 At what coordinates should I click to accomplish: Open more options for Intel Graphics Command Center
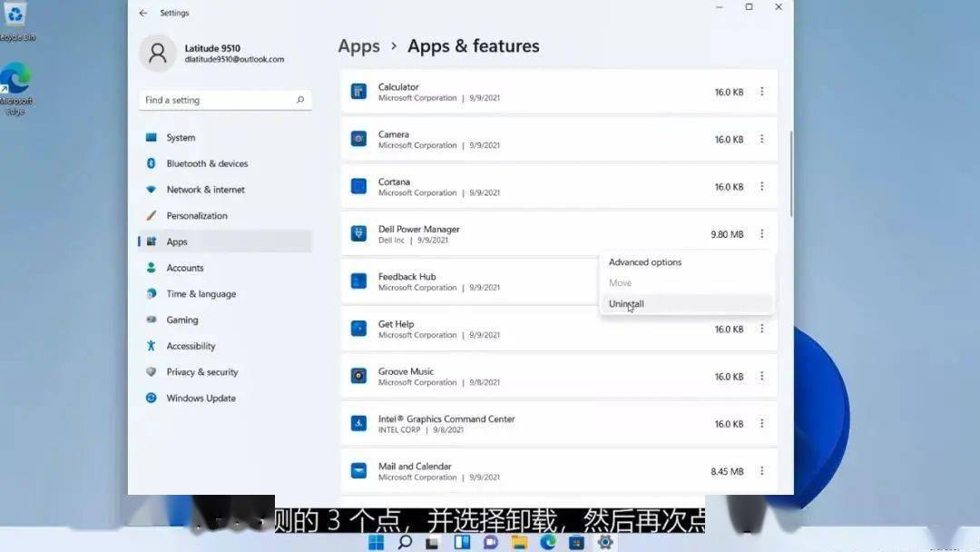pyautogui.click(x=762, y=423)
